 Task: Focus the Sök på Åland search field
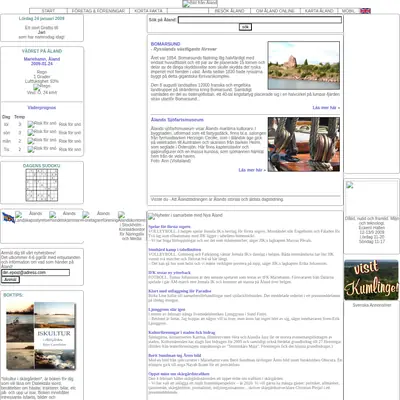click(260, 20)
